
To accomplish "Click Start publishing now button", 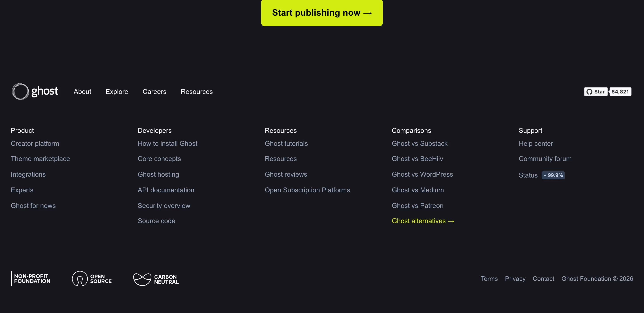I will [x=322, y=13].
